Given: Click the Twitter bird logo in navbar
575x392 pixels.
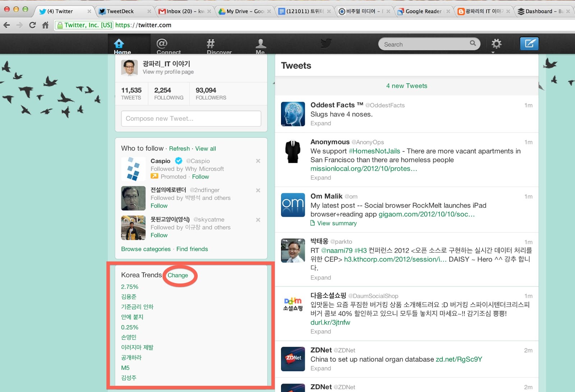Looking at the screenshot, I should coord(326,44).
